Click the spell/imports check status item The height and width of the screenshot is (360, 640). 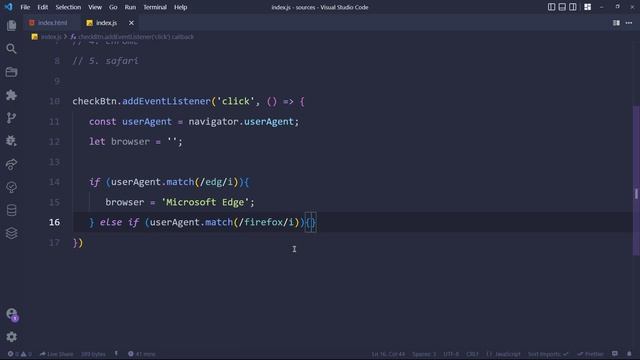[548, 354]
